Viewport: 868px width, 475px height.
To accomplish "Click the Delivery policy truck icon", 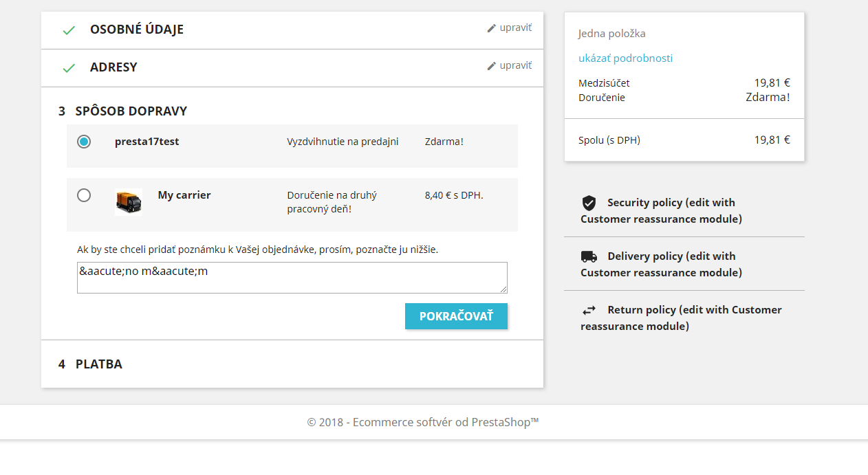I will (x=589, y=256).
